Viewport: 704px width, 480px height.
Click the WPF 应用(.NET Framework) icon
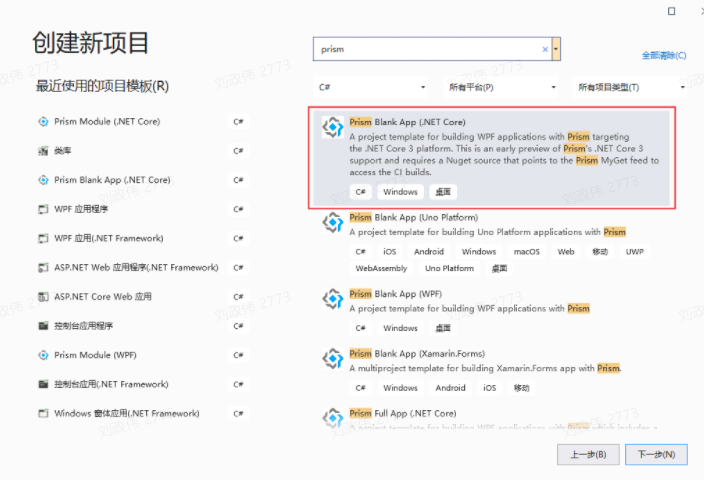tap(43, 238)
